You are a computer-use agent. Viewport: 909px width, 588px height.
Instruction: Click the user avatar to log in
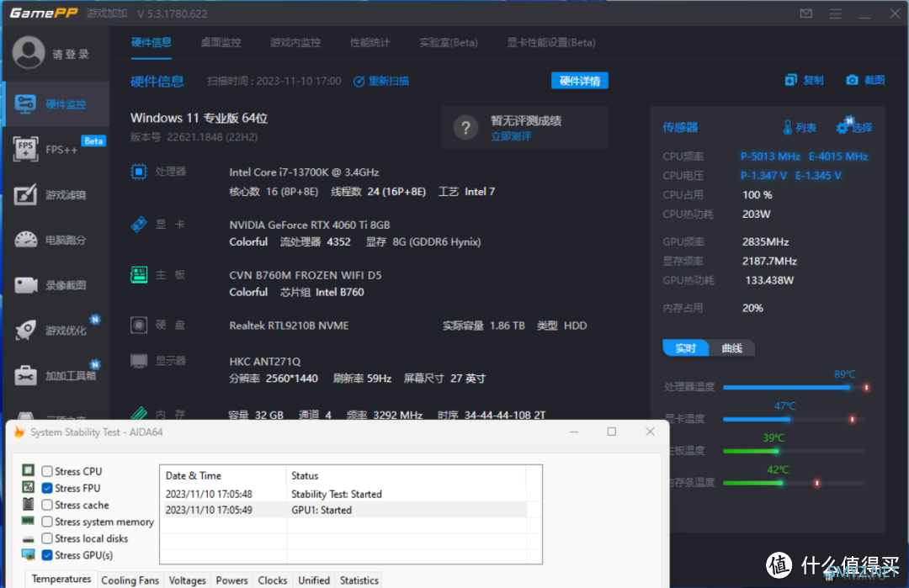(29, 53)
